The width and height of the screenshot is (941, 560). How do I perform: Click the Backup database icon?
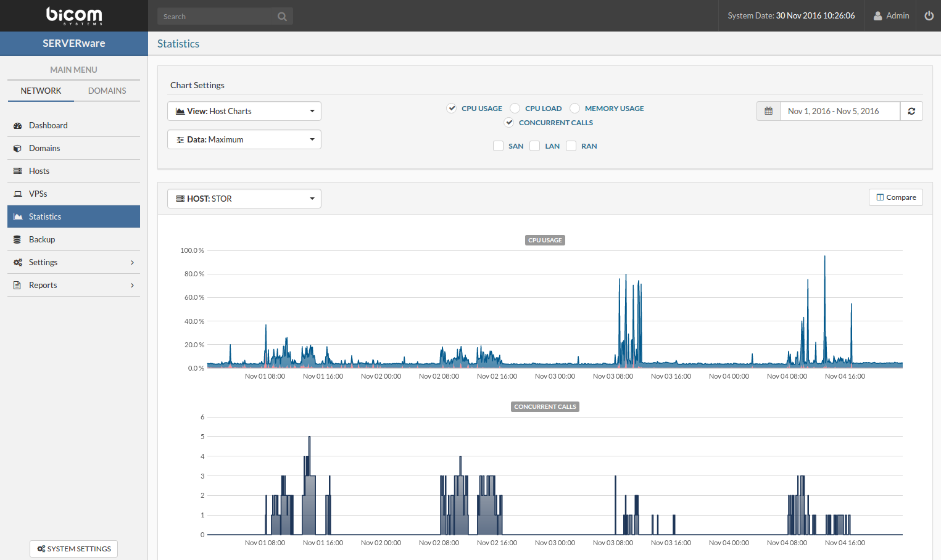tap(18, 240)
